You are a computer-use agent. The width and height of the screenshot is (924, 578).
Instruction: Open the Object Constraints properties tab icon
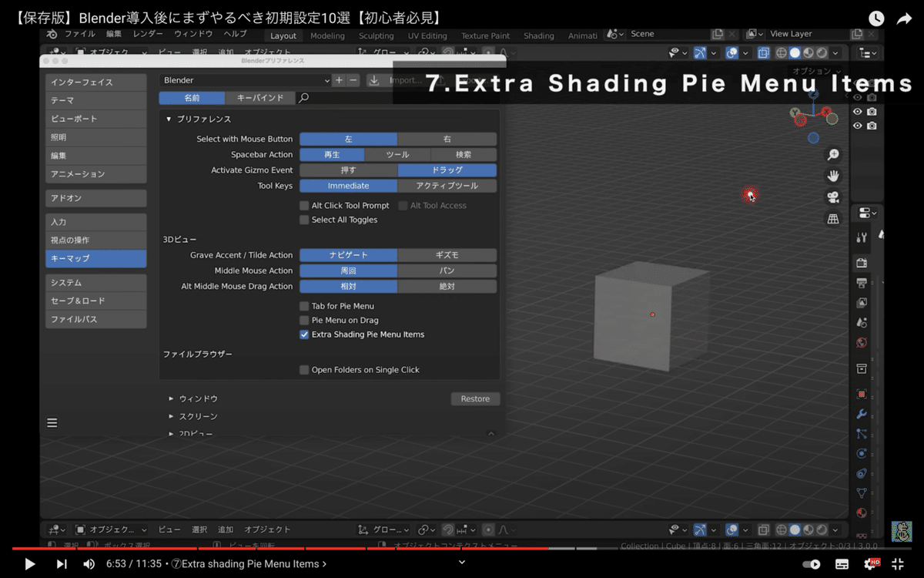[x=862, y=473]
